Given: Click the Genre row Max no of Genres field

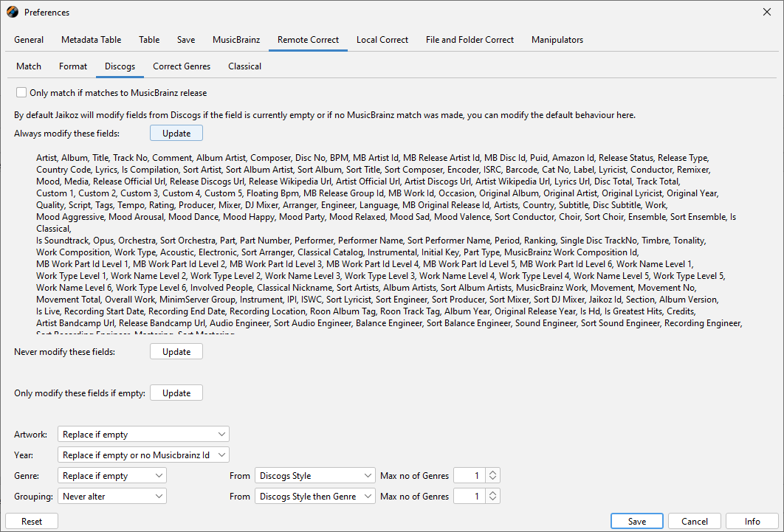Looking at the screenshot, I should tap(469, 476).
